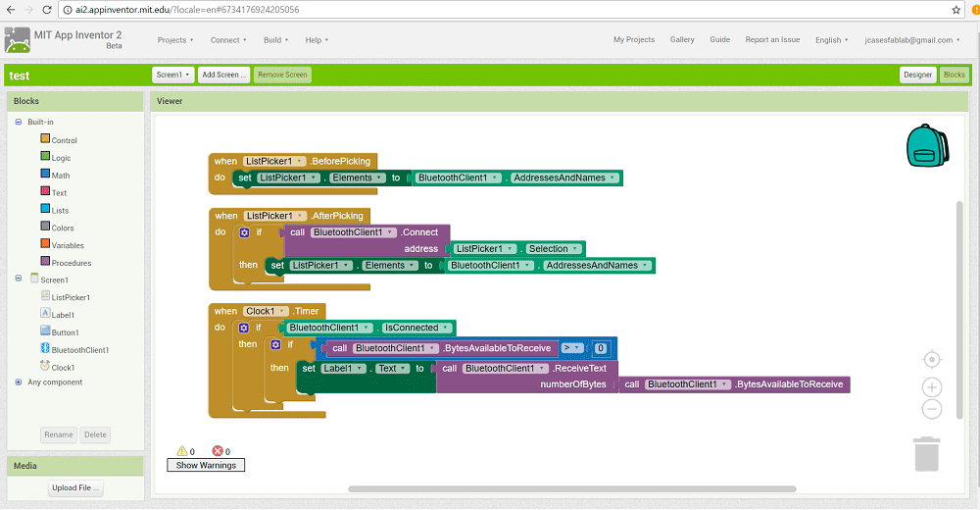Open the Gallery link

point(682,39)
